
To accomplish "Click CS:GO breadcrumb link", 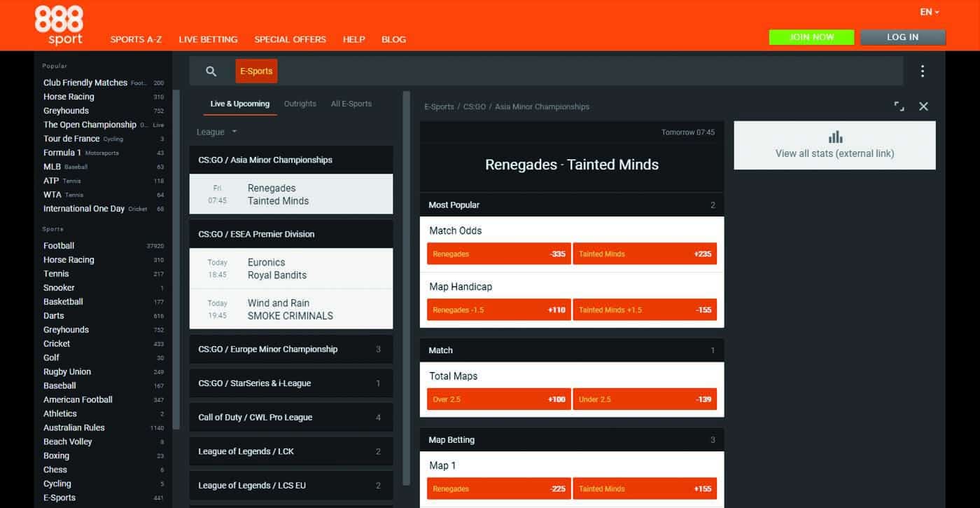I will [475, 107].
